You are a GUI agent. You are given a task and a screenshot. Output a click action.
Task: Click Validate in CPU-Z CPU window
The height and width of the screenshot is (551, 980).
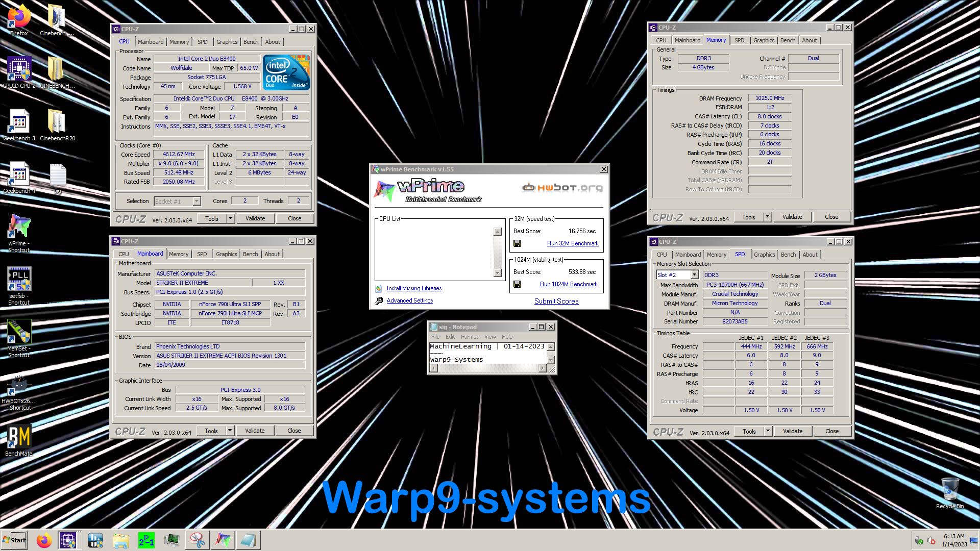tap(255, 218)
